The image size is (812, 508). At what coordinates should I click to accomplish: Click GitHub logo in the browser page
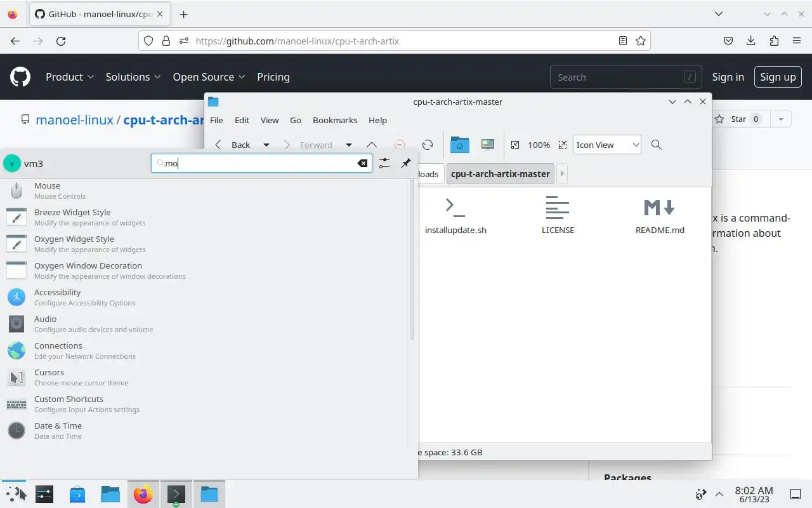(x=20, y=77)
